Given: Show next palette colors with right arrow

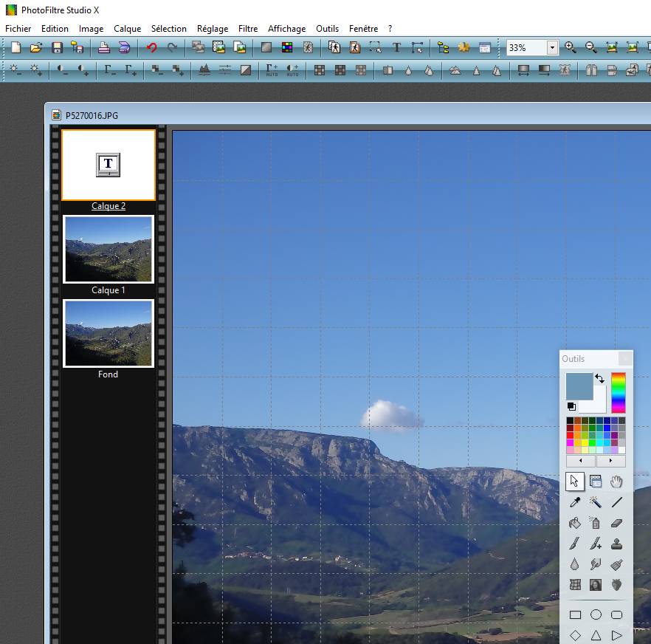Looking at the screenshot, I should 610,461.
